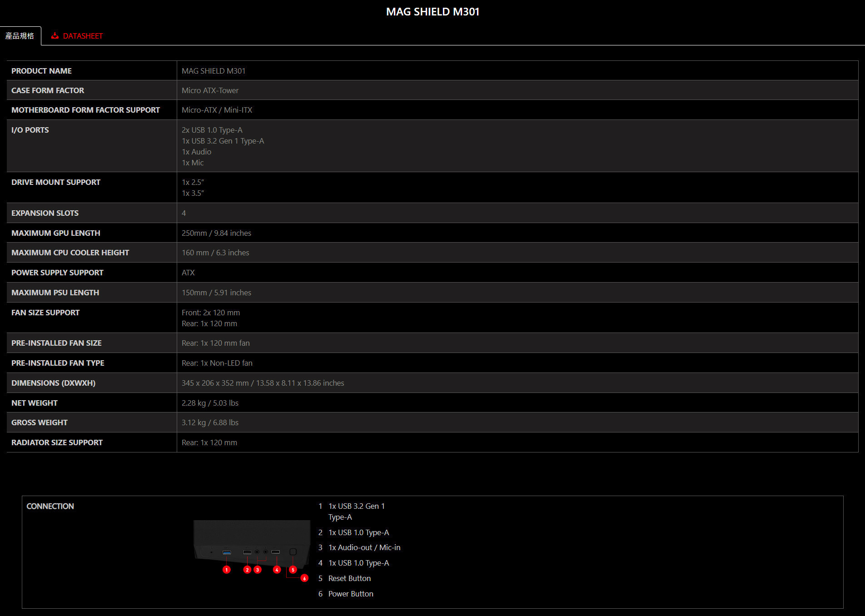Click the blue USB 3.2 port on case image
The image size is (865, 616).
tap(227, 552)
